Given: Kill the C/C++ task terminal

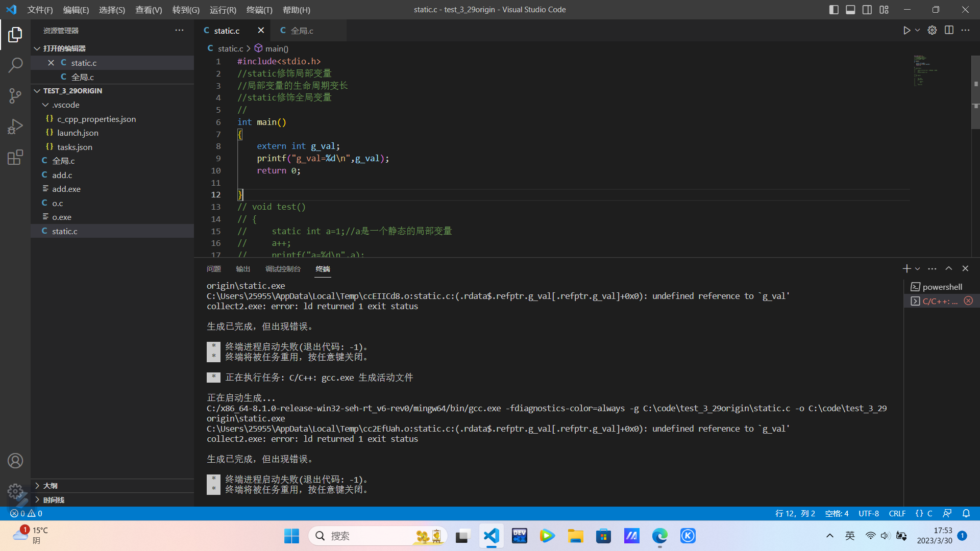Looking at the screenshot, I should (968, 301).
